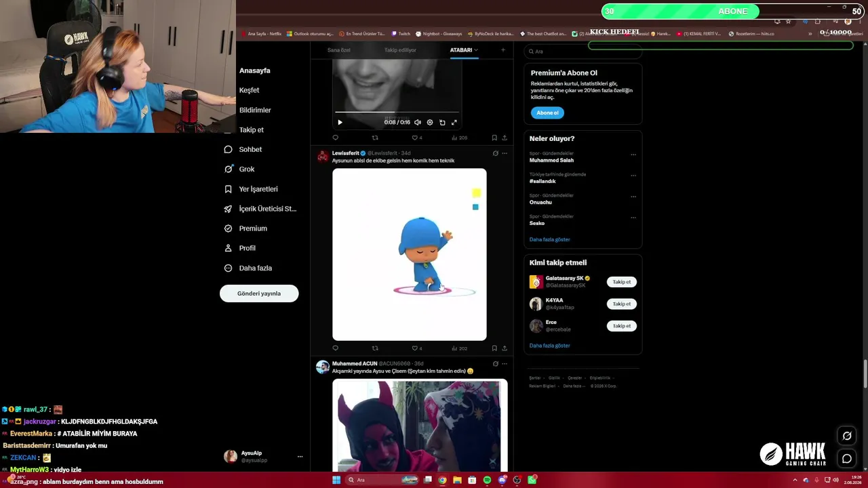
Task: Open more options for Muhammed Salah trend
Action: [x=633, y=155]
